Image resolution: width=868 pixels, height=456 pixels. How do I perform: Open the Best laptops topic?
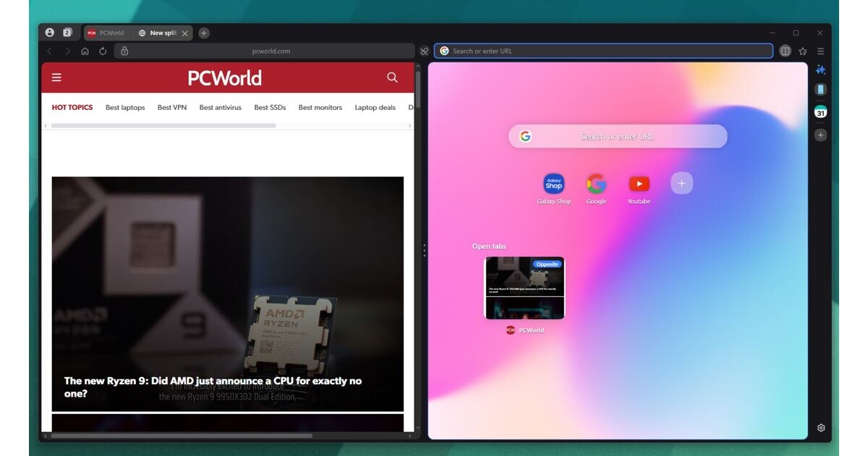[125, 107]
